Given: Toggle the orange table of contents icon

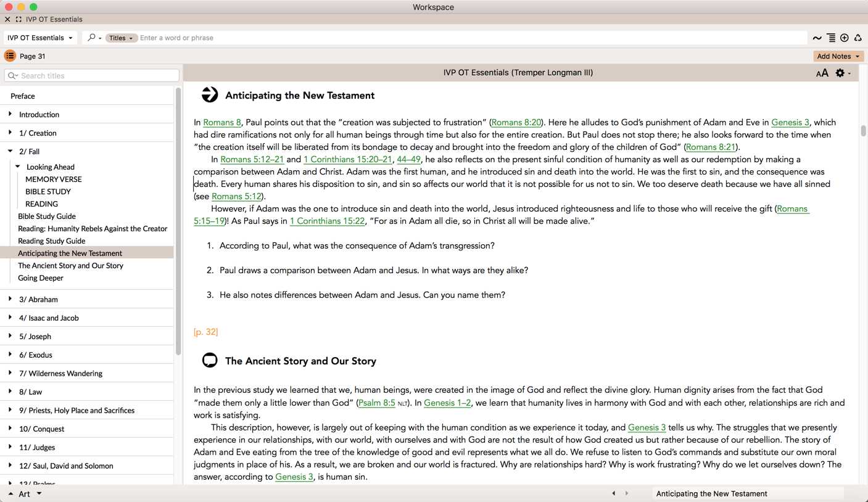Looking at the screenshot, I should 10,56.
